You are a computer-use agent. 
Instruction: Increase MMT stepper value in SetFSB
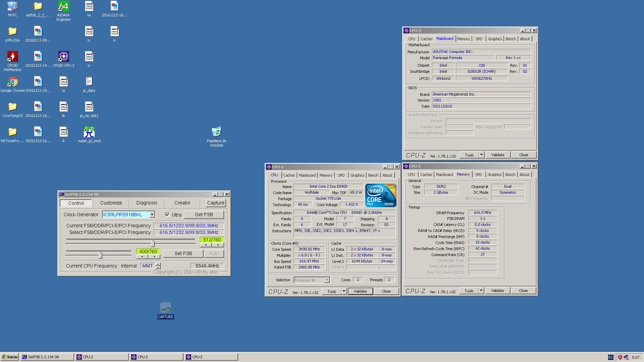158,264
